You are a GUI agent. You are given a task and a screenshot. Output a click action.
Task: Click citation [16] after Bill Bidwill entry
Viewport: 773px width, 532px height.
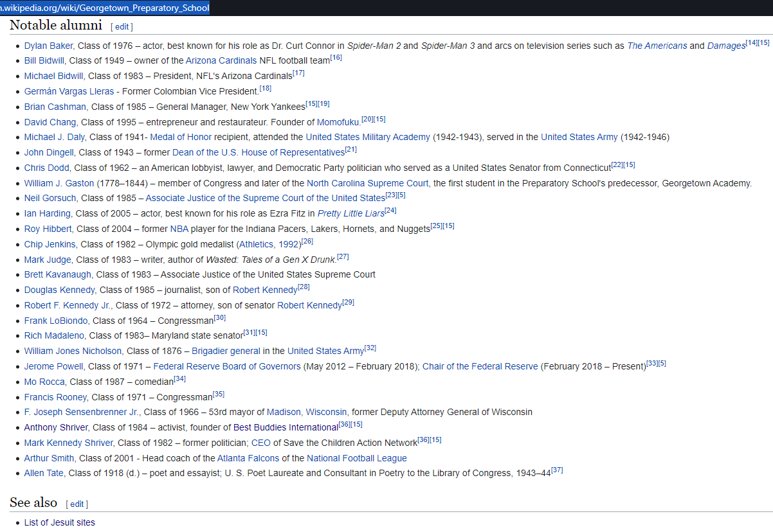tap(336, 58)
